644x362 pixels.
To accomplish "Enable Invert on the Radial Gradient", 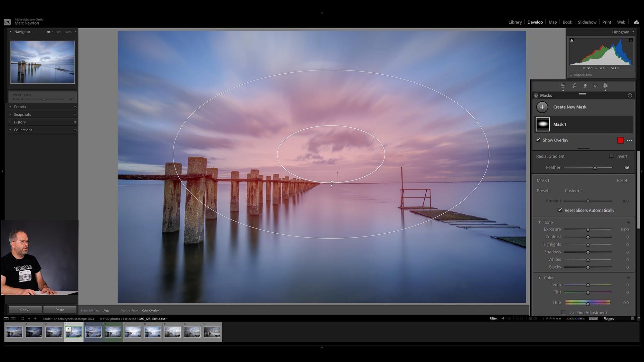I will tap(611, 156).
